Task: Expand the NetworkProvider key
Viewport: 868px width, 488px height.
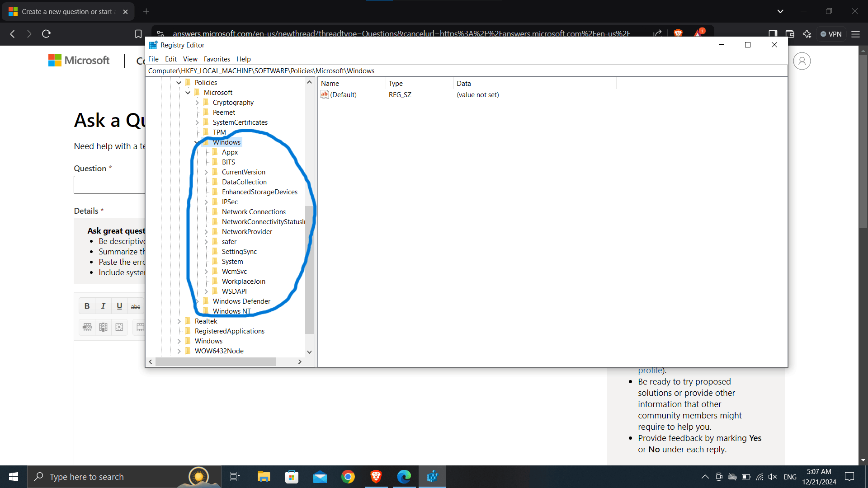Action: click(206, 232)
